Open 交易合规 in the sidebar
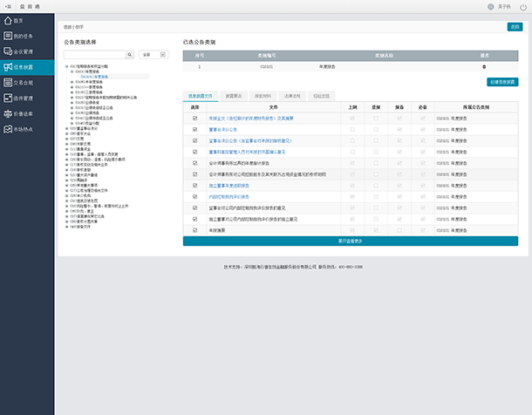Screen dimensions: 532x415 tap(27, 83)
